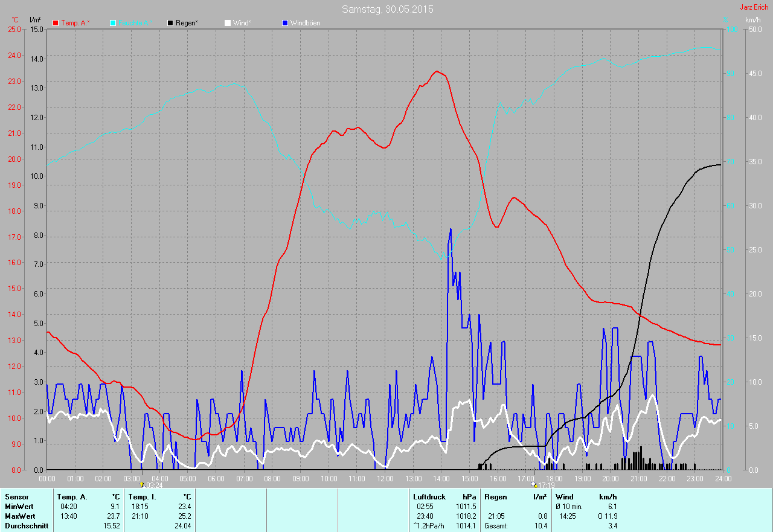Select the 'Regen*' legend label

click(187, 23)
